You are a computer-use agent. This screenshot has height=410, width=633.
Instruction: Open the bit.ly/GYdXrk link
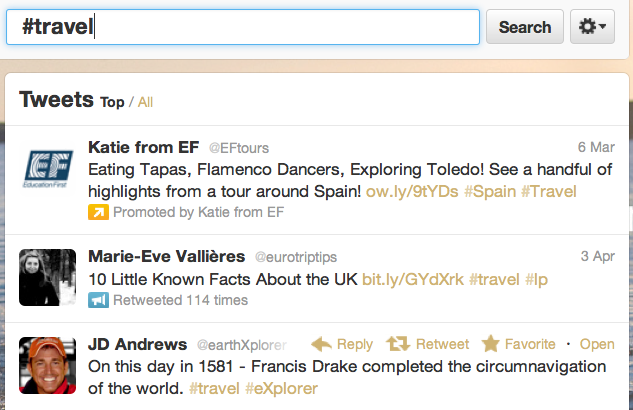pos(413,279)
